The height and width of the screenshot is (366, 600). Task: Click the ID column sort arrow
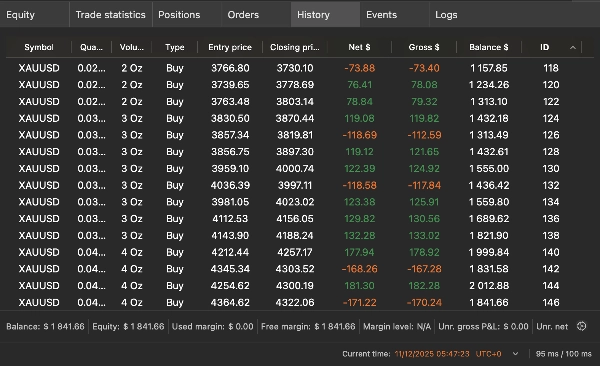coord(573,47)
